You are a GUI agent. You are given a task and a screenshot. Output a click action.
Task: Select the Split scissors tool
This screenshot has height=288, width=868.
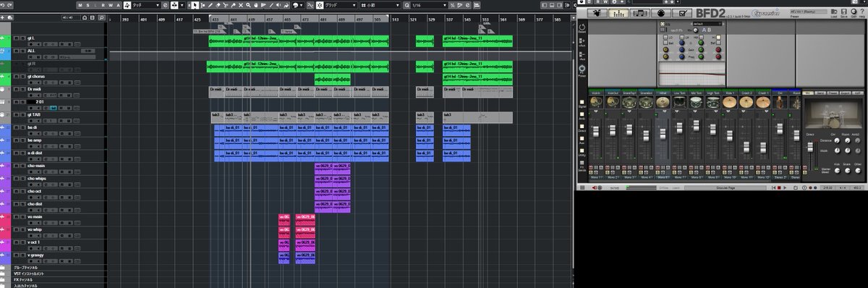point(225,5)
